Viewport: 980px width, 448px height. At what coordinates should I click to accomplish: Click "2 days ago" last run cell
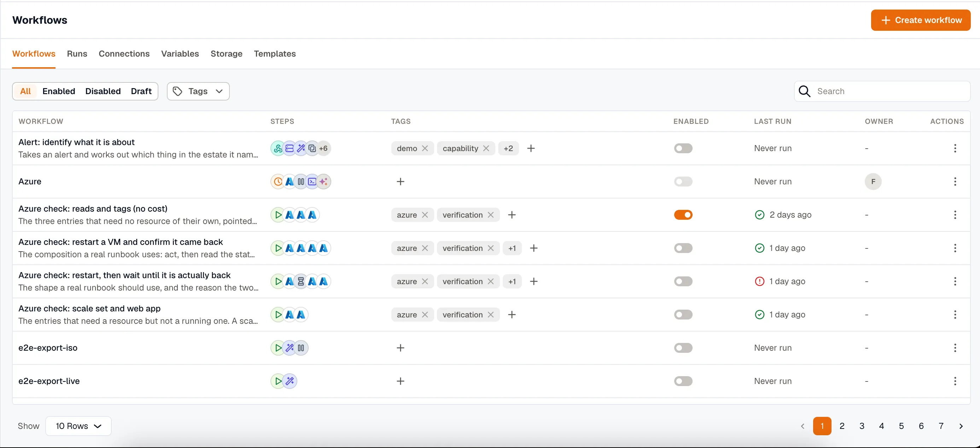(x=790, y=215)
